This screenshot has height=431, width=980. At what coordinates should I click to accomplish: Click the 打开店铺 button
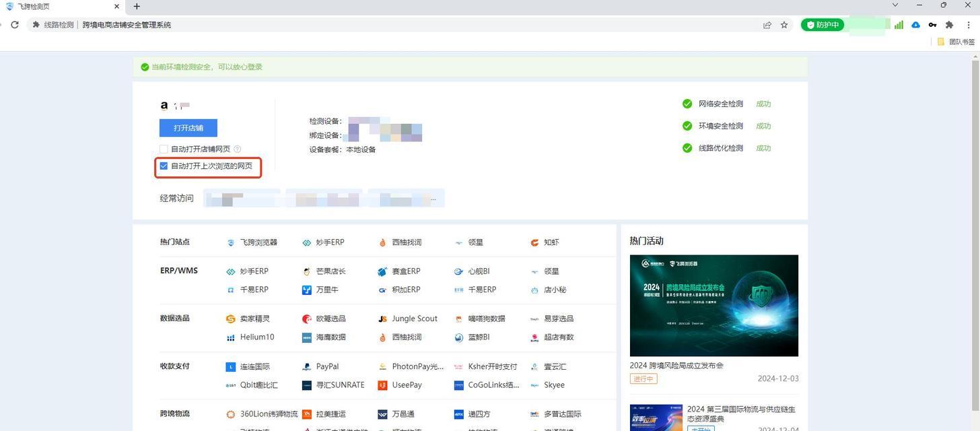188,128
